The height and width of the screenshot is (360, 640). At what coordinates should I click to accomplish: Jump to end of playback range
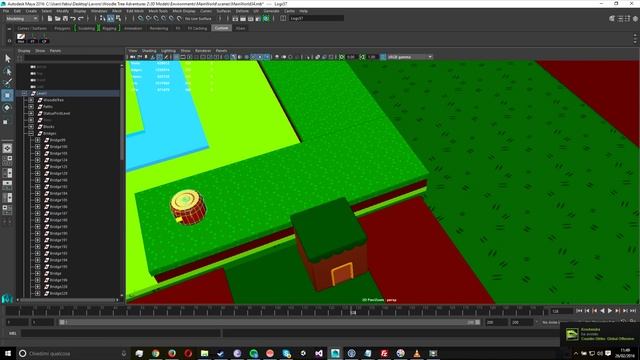point(633,311)
